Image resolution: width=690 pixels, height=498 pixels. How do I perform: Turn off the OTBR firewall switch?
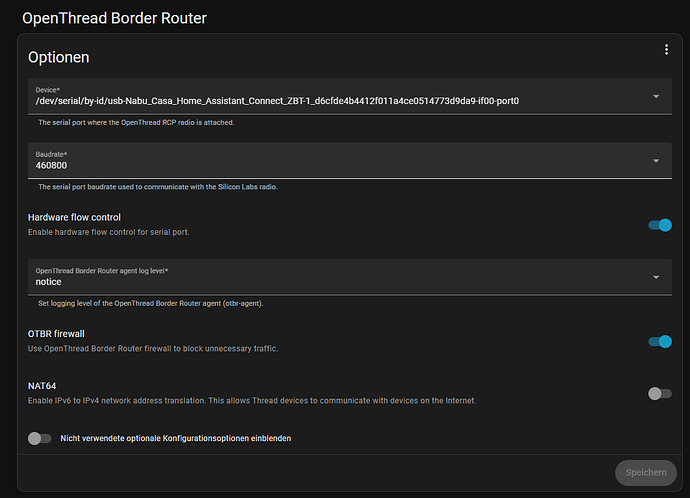(x=660, y=341)
